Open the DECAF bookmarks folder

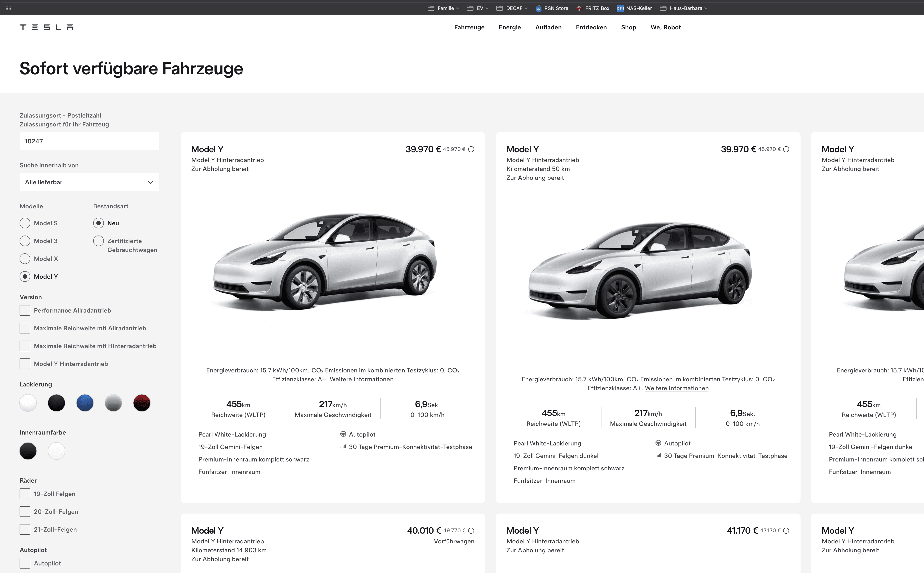tap(512, 8)
